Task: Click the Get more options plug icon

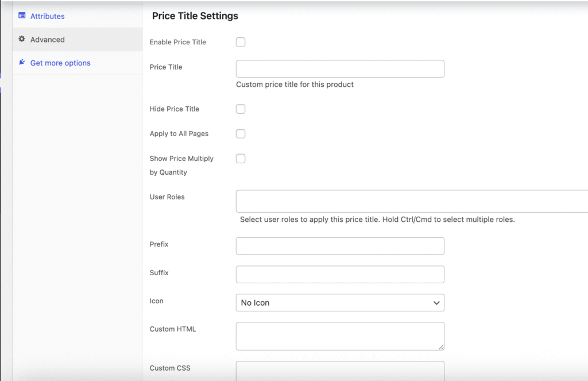Action: (x=22, y=62)
